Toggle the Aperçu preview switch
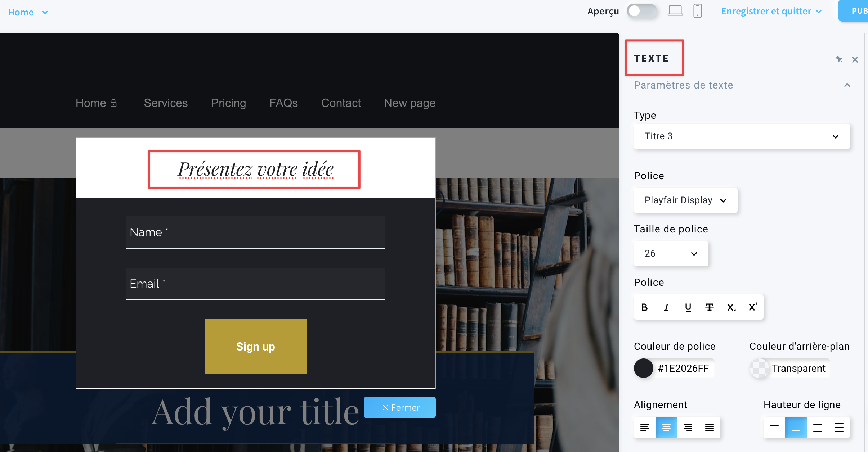868x452 pixels. click(x=641, y=11)
